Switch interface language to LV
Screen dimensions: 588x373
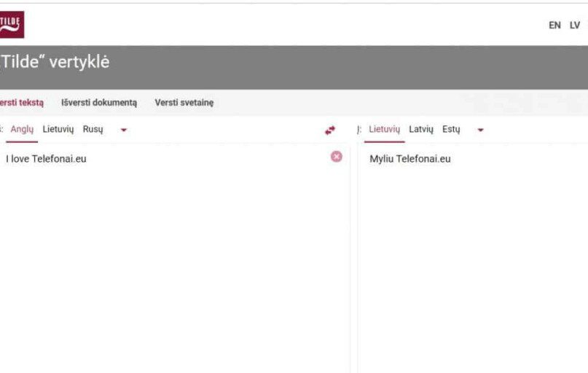click(575, 25)
